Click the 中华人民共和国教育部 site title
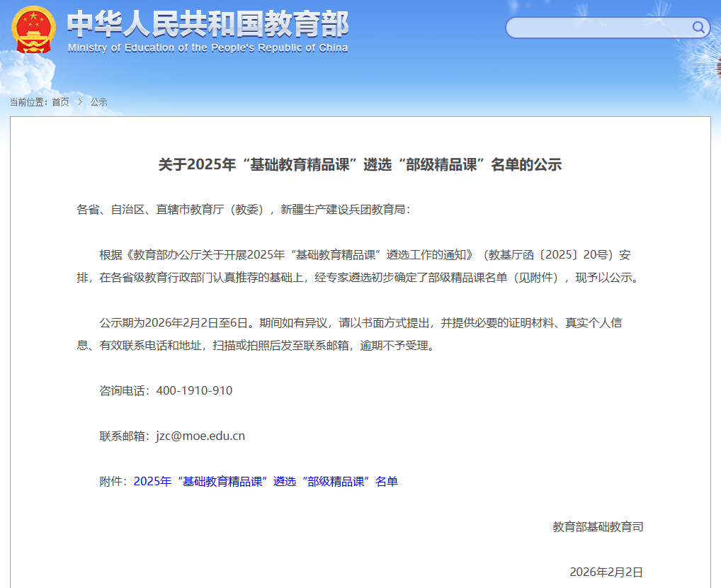 tap(208, 24)
